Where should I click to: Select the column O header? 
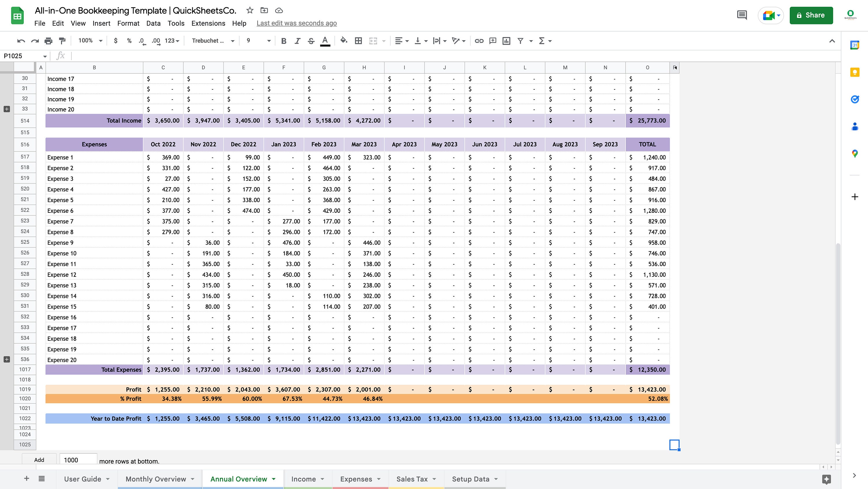coord(647,67)
